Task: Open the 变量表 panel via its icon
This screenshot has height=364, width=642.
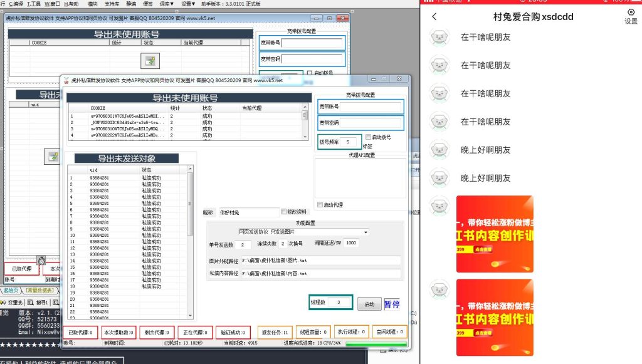Action: pyautogui.click(x=5, y=303)
